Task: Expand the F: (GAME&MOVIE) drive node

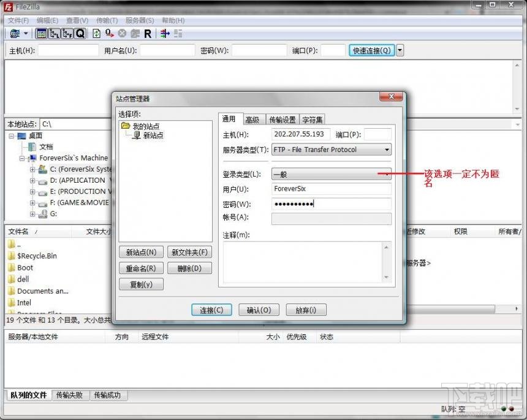Action: (32, 203)
